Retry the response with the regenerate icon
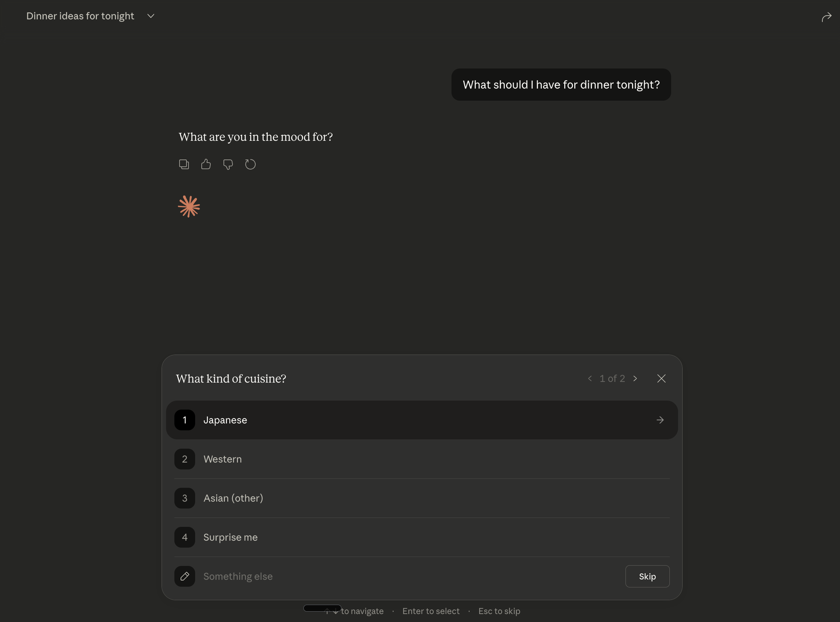840x622 pixels. [x=250, y=164]
